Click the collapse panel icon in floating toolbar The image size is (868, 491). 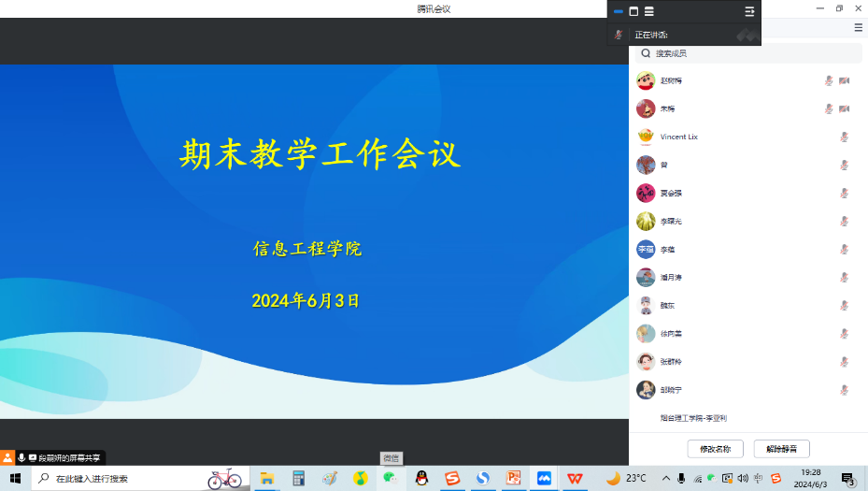click(x=749, y=11)
